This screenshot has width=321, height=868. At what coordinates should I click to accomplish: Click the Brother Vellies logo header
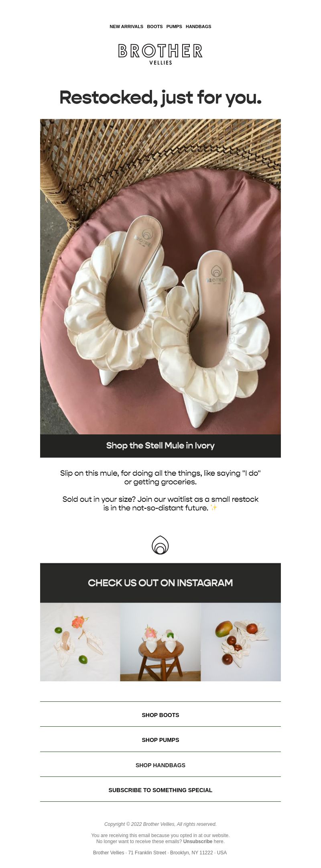(160, 54)
